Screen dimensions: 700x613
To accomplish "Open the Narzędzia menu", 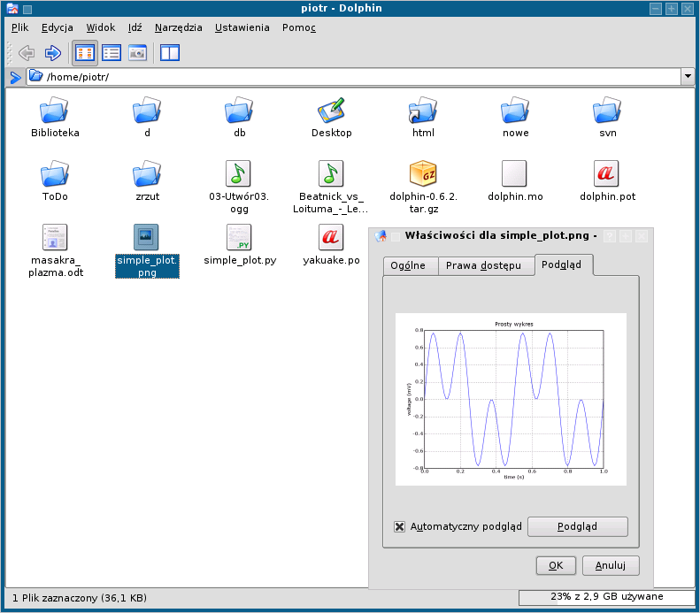I will [x=178, y=27].
